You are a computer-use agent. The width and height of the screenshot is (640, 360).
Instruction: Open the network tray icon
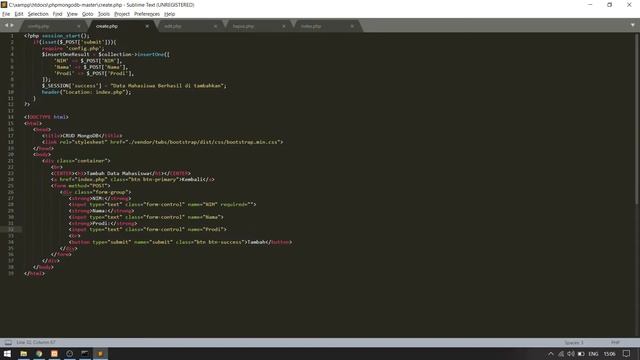point(561,354)
